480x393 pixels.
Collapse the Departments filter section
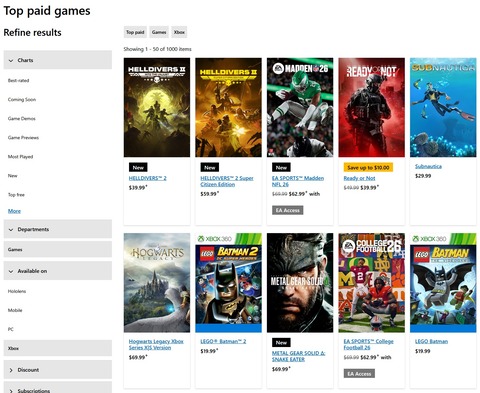pyautogui.click(x=58, y=229)
